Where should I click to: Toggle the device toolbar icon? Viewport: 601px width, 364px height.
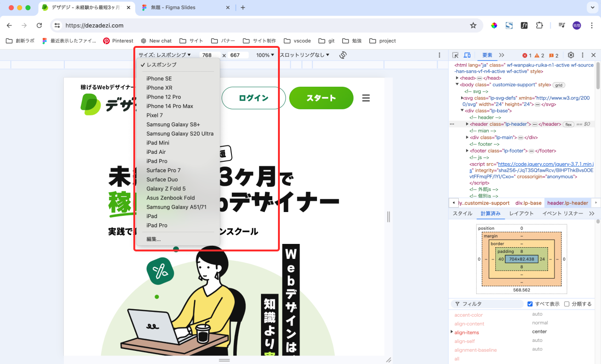coord(467,55)
